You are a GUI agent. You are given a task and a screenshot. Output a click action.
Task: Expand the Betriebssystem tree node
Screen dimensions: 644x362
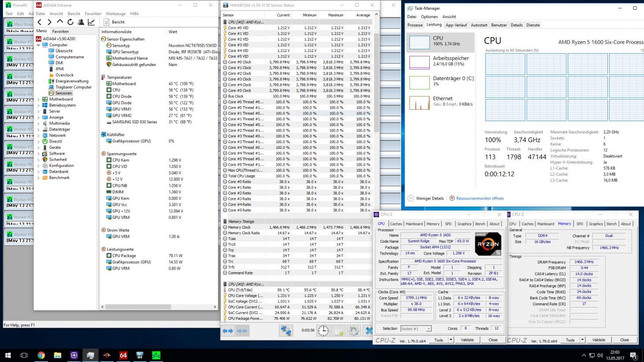click(38, 105)
